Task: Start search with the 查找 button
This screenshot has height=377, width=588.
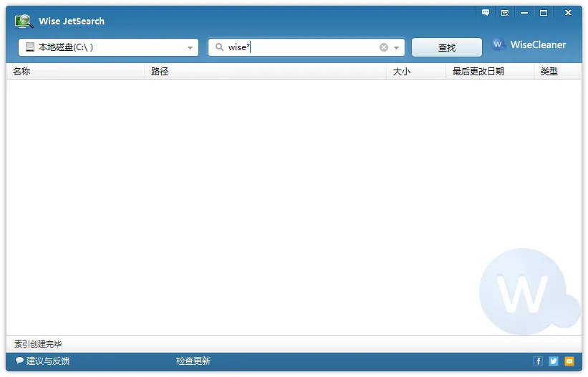Action: tap(447, 47)
